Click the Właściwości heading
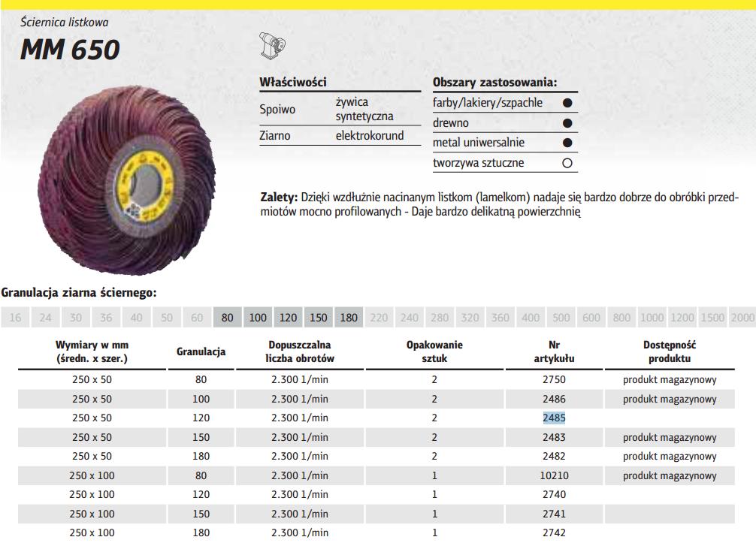 point(292,82)
